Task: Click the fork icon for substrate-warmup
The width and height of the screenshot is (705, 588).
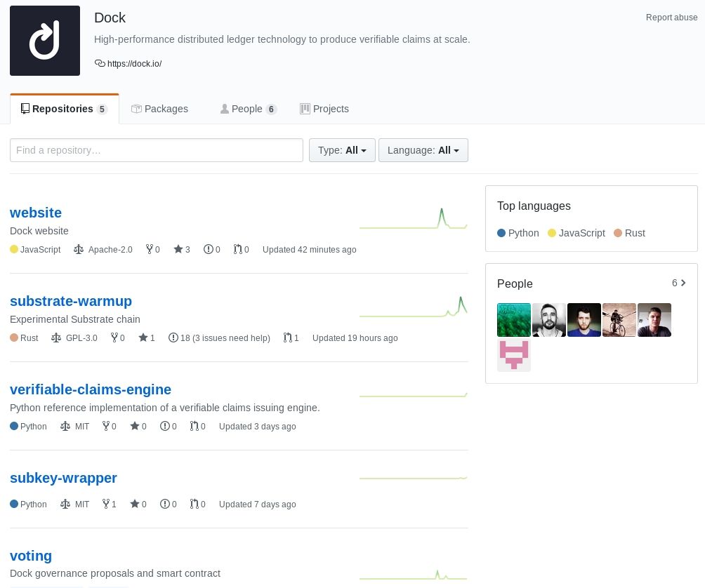Action: click(x=114, y=338)
